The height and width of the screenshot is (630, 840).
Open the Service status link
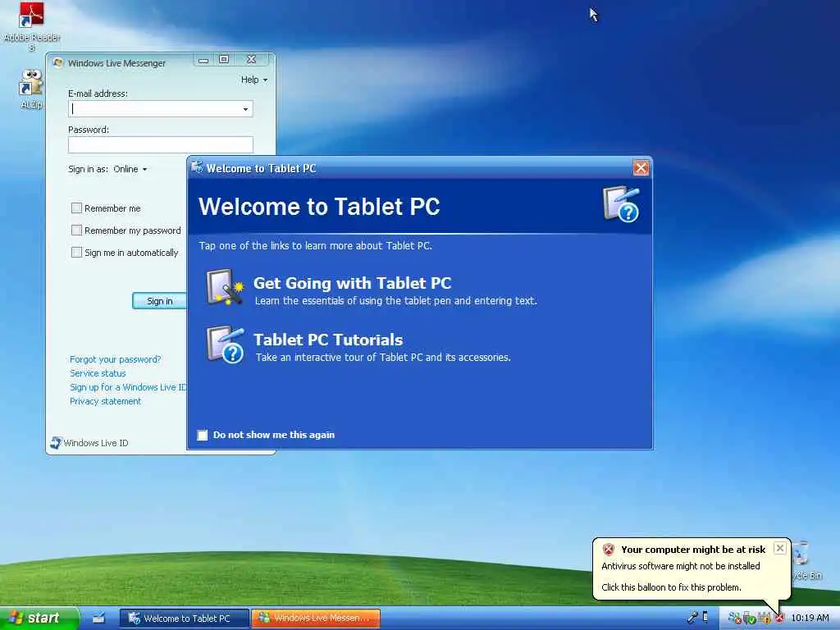tap(98, 373)
